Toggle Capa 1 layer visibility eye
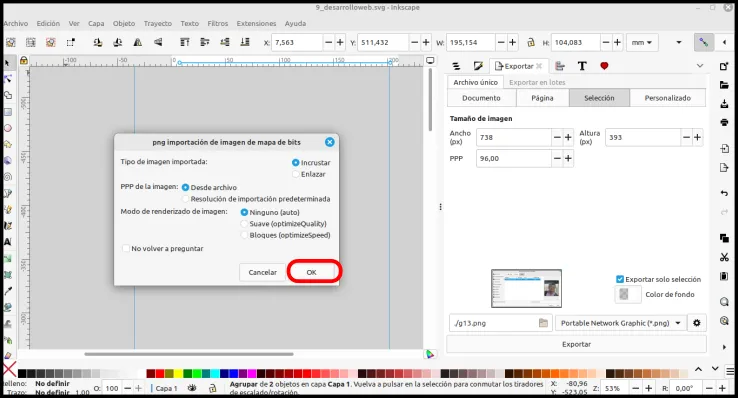The width and height of the screenshot is (738, 398). pyautogui.click(x=192, y=388)
